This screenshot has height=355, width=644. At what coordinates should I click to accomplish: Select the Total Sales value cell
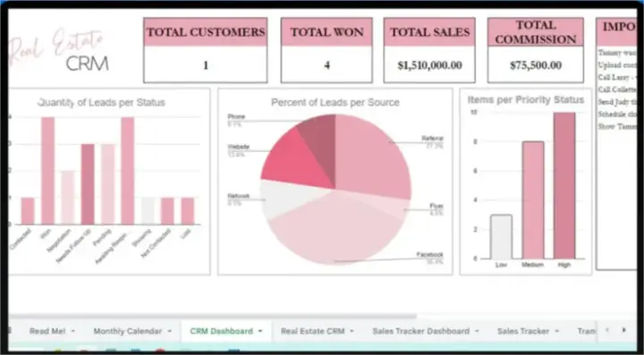429,65
